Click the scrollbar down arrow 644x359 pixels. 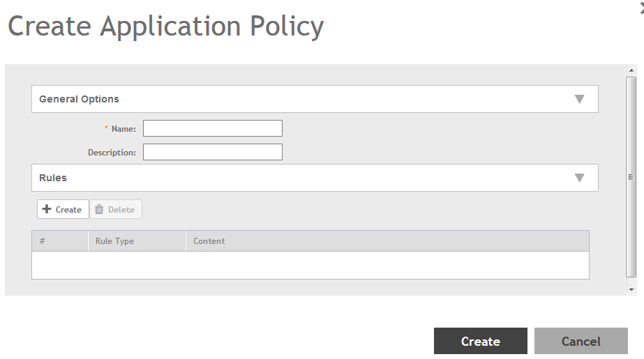pyautogui.click(x=631, y=290)
